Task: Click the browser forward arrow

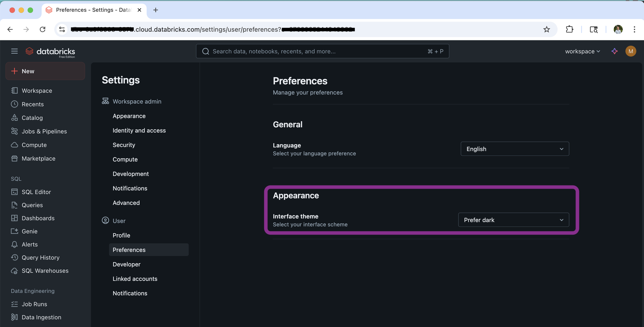Action: point(26,29)
